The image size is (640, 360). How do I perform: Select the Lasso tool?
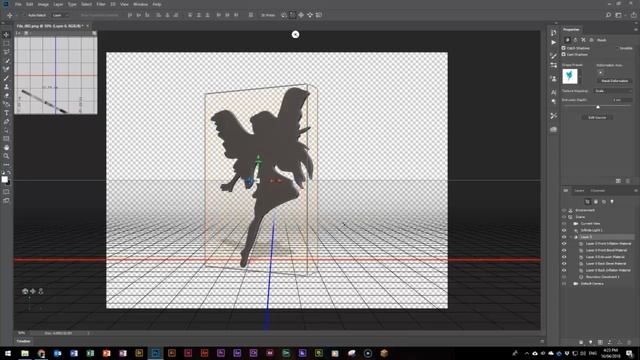(6, 52)
